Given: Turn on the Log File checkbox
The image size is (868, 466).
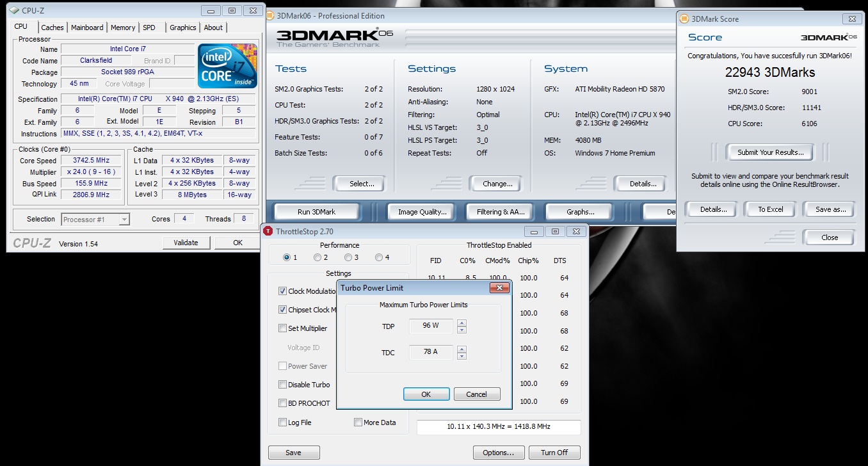Looking at the screenshot, I should [283, 422].
